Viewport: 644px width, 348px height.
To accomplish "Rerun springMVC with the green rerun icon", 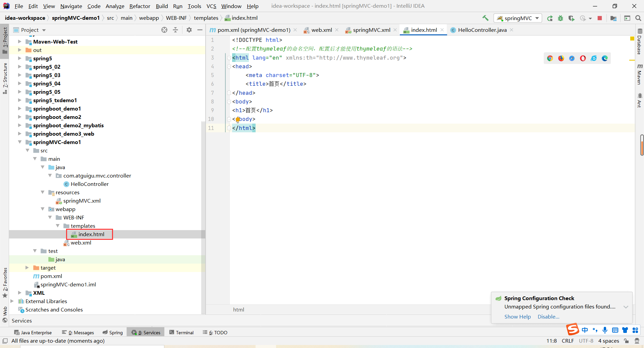I will (550, 18).
